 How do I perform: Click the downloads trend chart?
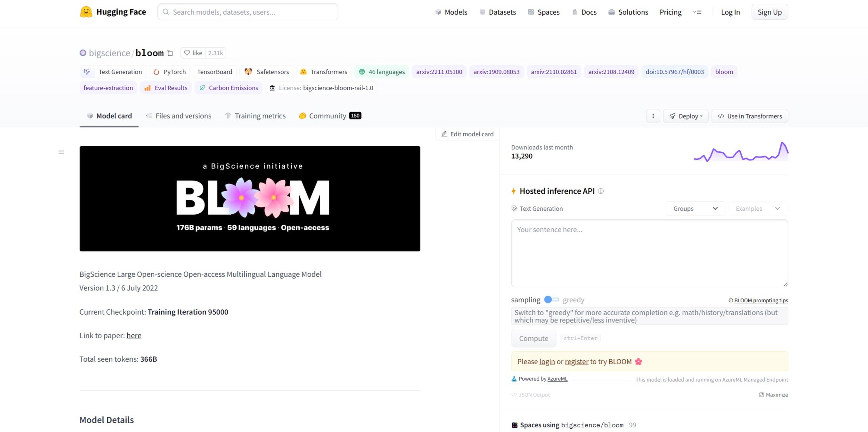[x=741, y=152]
